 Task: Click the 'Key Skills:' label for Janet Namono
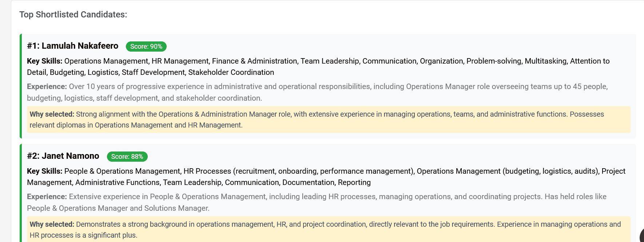[44, 171]
